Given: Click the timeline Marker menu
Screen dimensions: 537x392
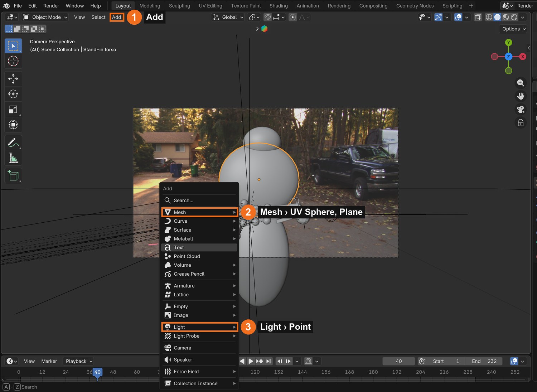Looking at the screenshot, I should tap(49, 361).
